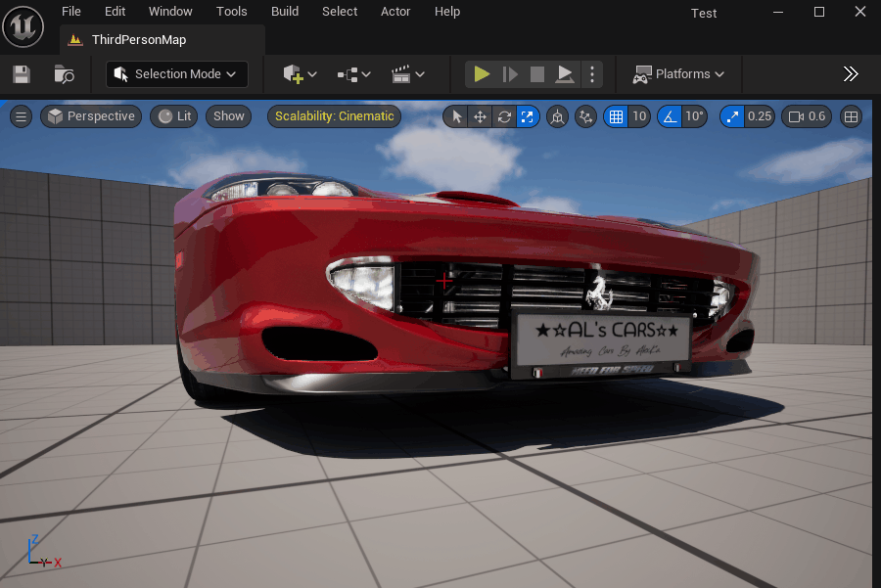Toggle surface snapping icon
The width and height of the screenshot is (881, 588).
pos(585,116)
